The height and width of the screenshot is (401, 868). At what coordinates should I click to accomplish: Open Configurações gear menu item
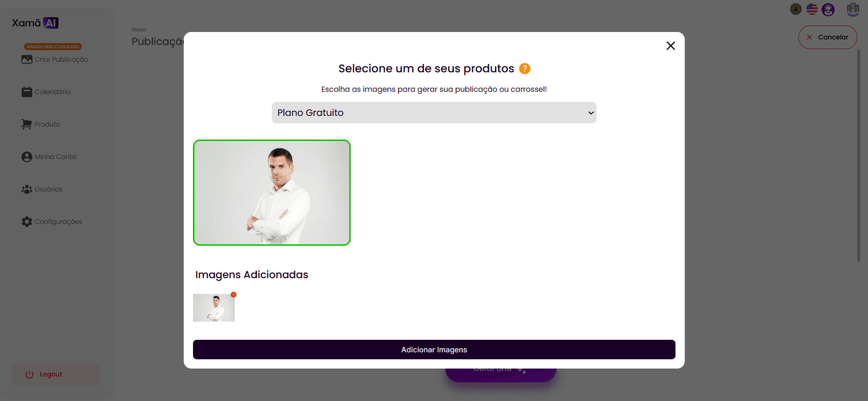pyautogui.click(x=52, y=222)
